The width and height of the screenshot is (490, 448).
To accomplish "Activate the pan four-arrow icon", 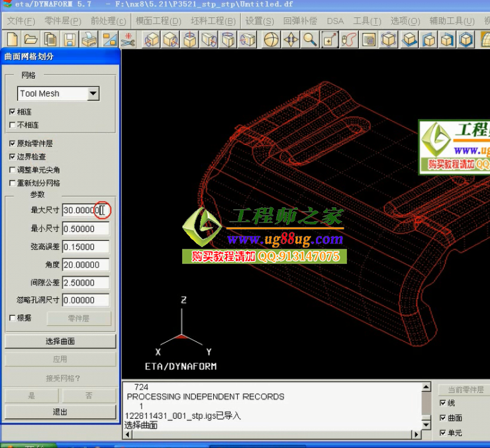I will [x=291, y=40].
